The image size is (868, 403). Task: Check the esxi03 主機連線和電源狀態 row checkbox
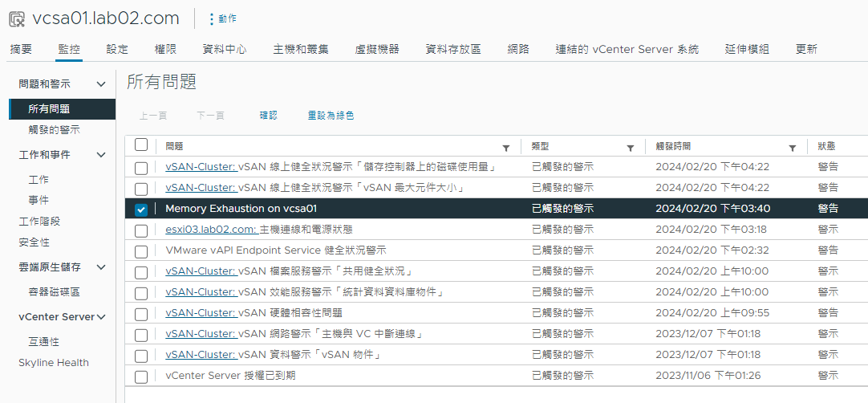pos(141,230)
